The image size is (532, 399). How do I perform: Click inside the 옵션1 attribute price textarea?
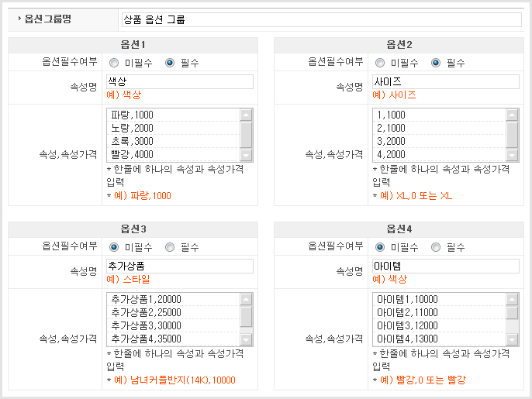tap(172, 135)
